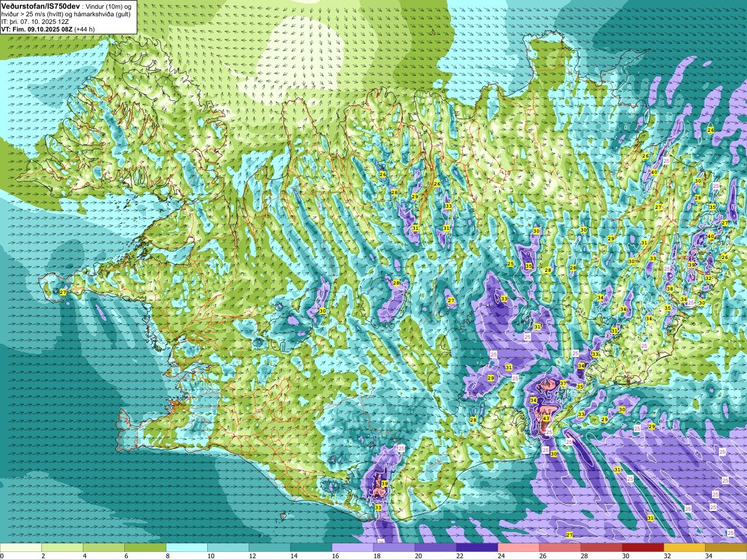Click the 27 gust label on the western peninsula tip
747x560 pixels.
(x=63, y=292)
